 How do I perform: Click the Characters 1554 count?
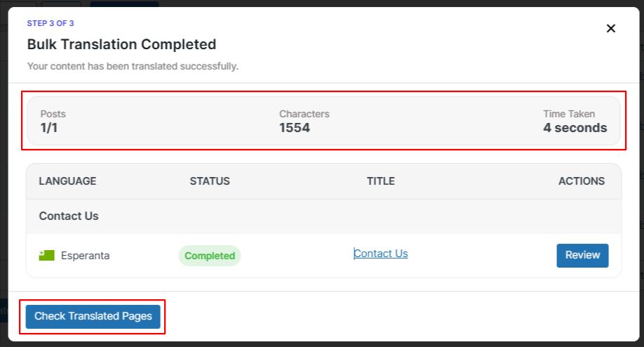point(295,128)
